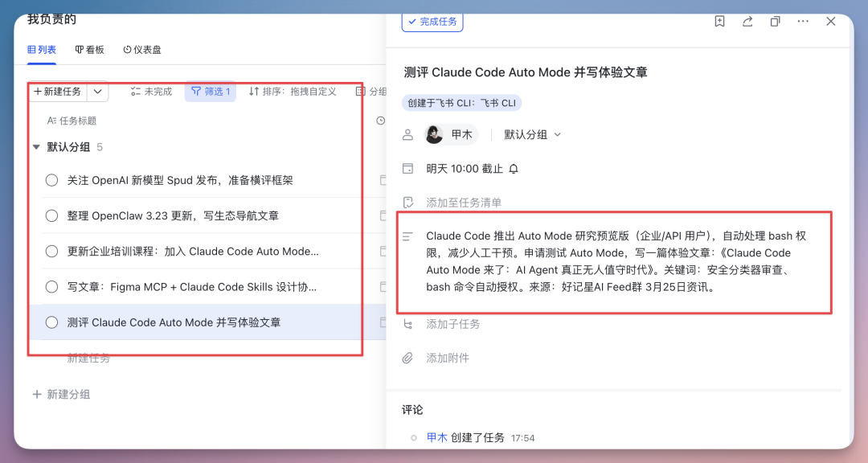
Task: Collapse the 默认分组 group with triangle
Action: [x=35, y=146]
